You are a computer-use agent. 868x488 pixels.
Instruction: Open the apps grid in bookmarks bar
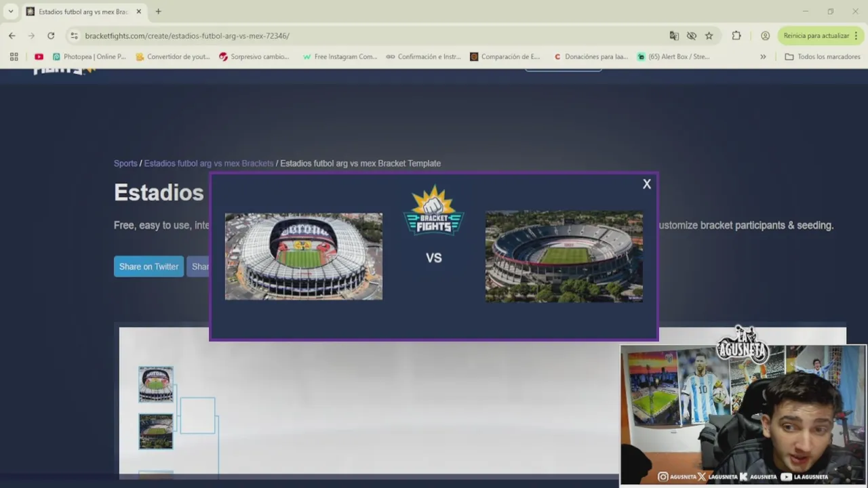tap(14, 57)
